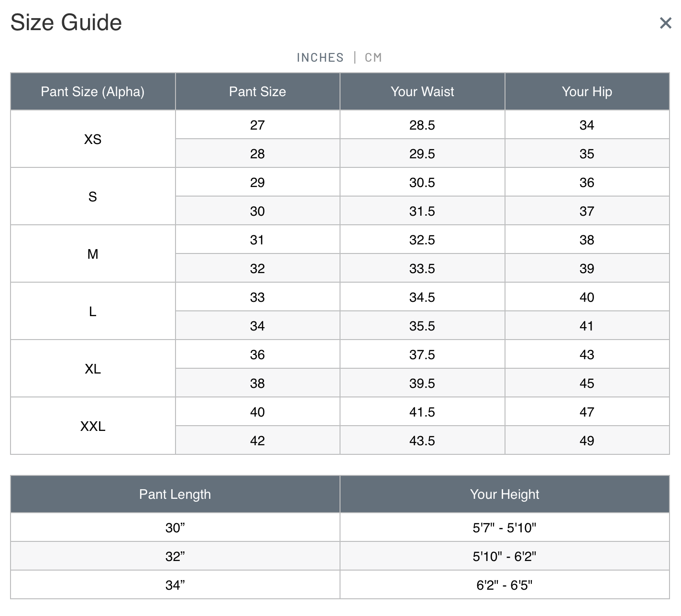681x616 pixels.
Task: Click the hip value 49 cell
Action: (x=587, y=441)
